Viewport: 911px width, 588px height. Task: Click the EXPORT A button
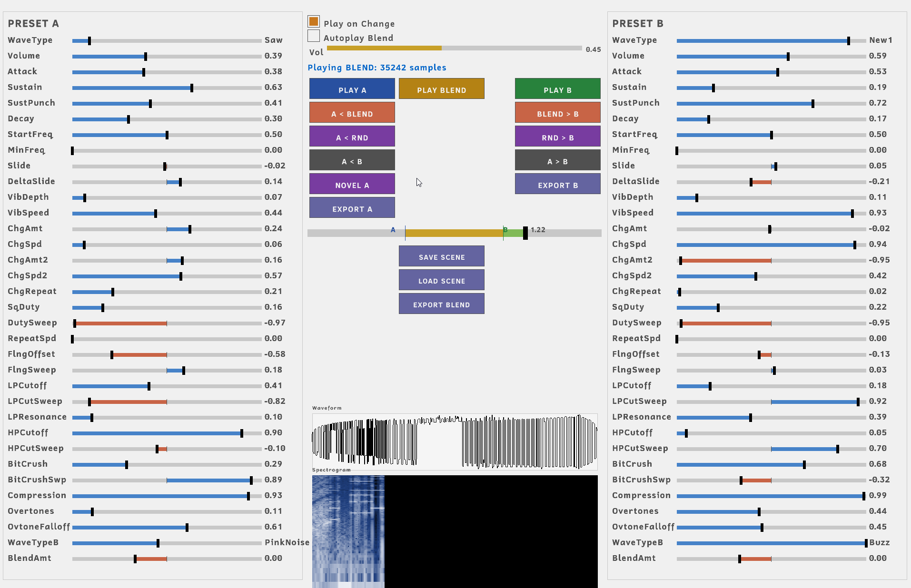(x=352, y=208)
